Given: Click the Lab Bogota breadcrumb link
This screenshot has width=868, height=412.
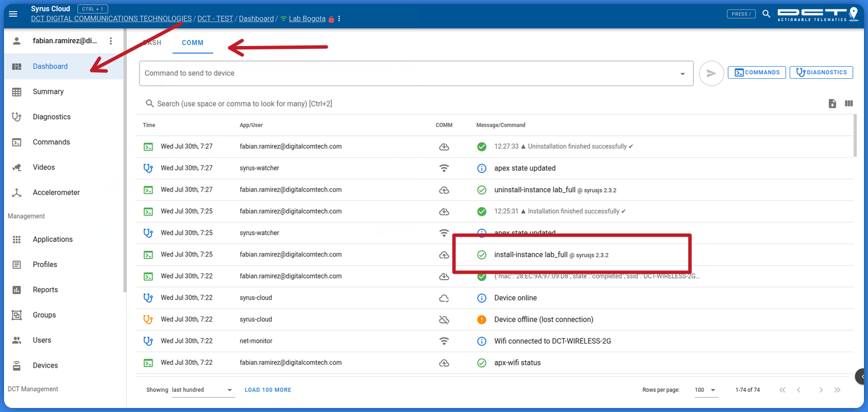Looking at the screenshot, I should pyautogui.click(x=307, y=18).
